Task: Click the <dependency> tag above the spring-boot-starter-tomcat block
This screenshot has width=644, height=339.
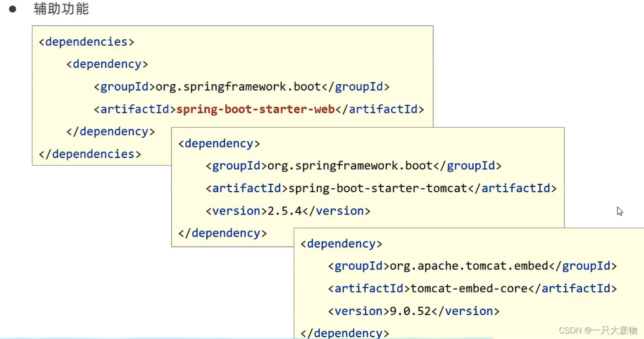Action: (219, 144)
